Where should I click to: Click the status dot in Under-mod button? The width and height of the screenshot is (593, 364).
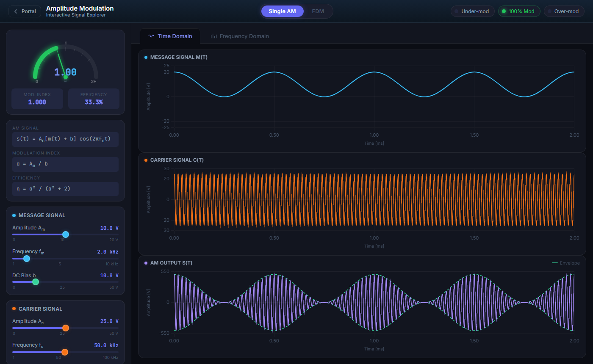(457, 11)
